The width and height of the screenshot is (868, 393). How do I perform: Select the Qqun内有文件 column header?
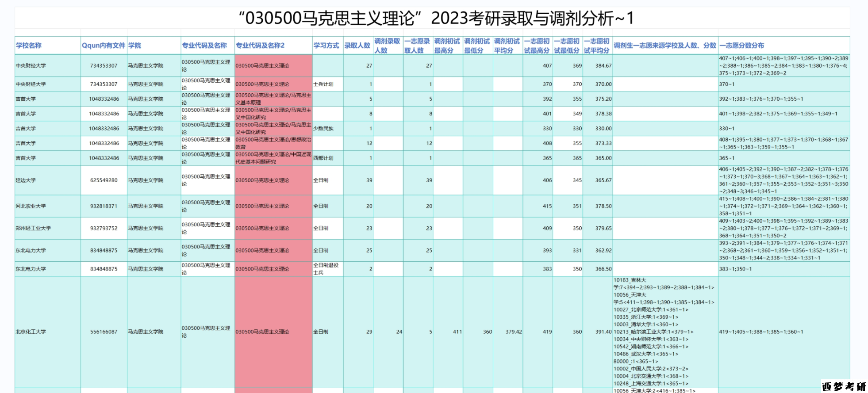(104, 46)
